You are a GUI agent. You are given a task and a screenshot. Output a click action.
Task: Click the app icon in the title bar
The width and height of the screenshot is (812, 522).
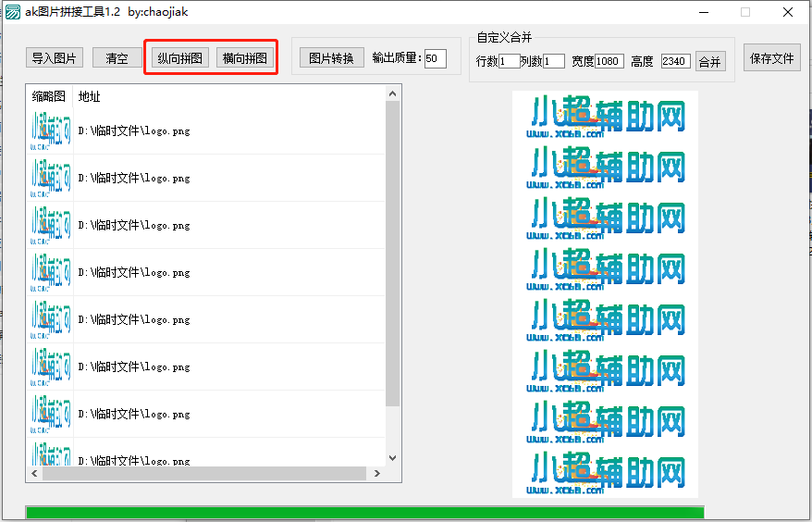coord(13,12)
